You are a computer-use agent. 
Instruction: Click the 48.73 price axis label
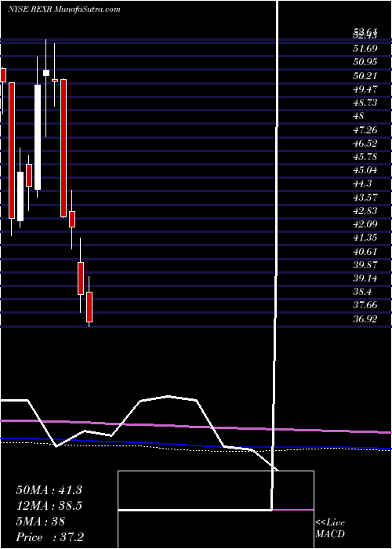365,103
